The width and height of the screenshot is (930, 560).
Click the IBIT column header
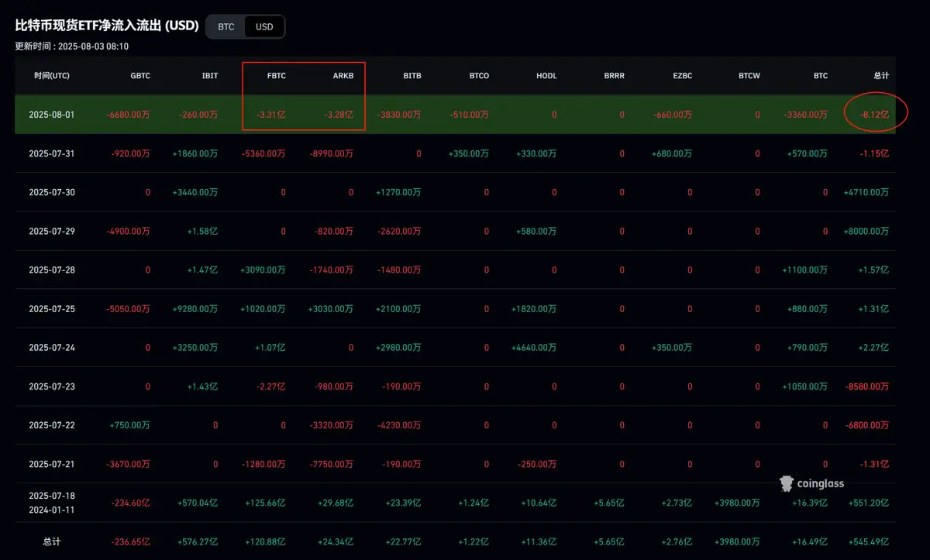click(210, 76)
